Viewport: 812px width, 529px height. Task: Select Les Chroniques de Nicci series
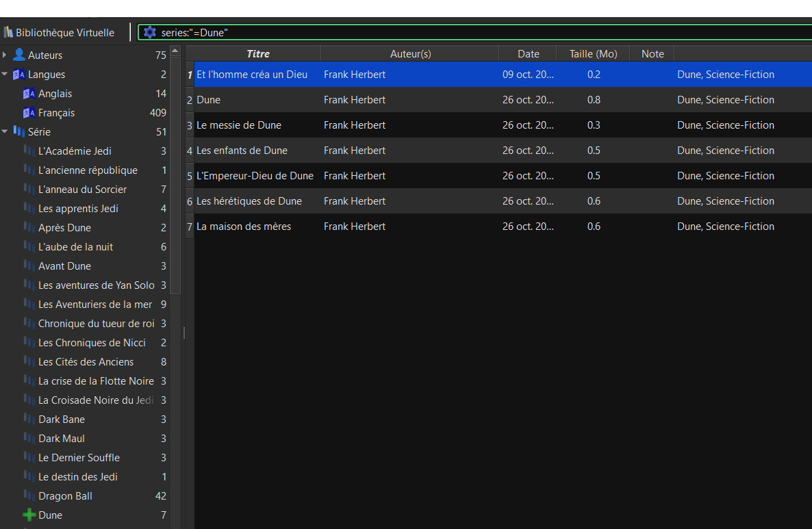(x=92, y=343)
